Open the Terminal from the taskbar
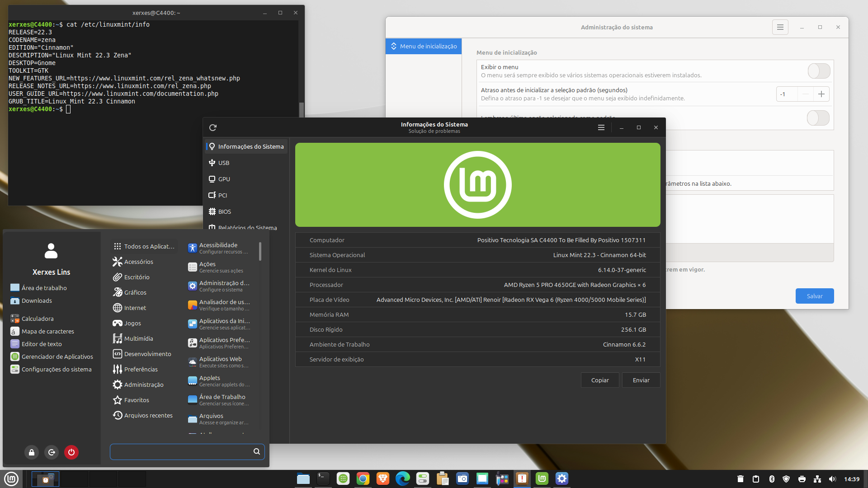 (323, 479)
